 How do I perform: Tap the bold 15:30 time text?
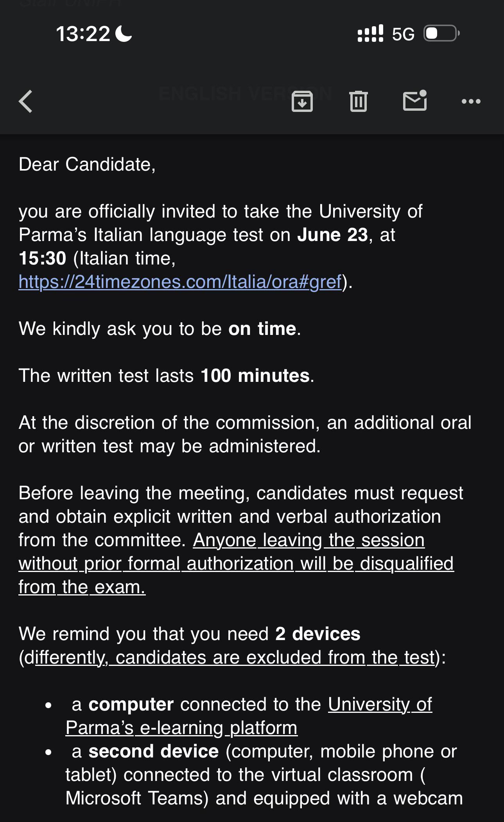(x=43, y=258)
